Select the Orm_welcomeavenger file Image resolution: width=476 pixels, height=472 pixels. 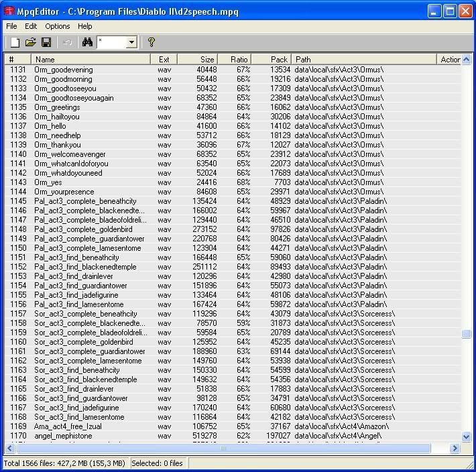pos(70,154)
